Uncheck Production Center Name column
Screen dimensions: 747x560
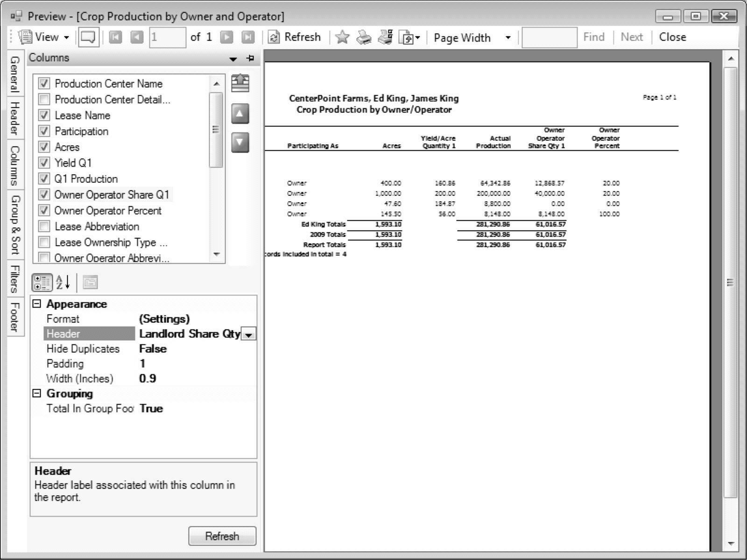pos(44,84)
